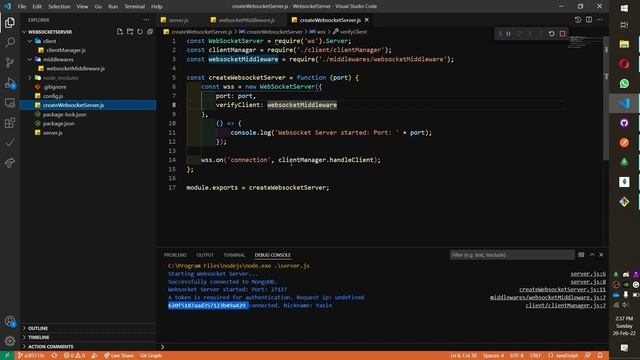The width and height of the screenshot is (640, 360).
Task: Switch to websocketMiddleware.js editor tab
Action: (247, 20)
